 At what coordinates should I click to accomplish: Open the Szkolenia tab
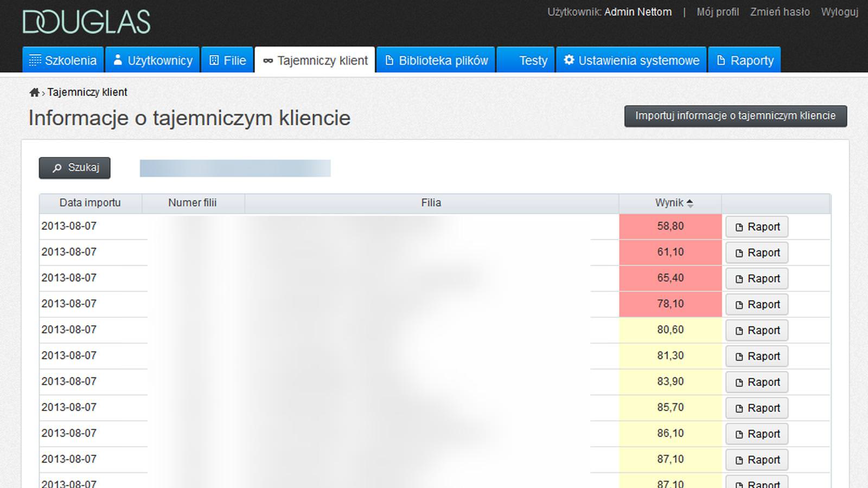click(63, 60)
